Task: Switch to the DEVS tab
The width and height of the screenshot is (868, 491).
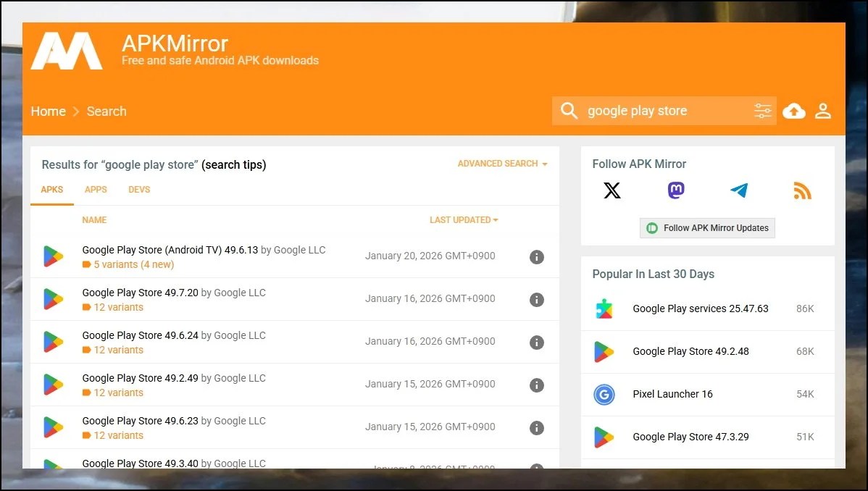Action: pyautogui.click(x=139, y=190)
